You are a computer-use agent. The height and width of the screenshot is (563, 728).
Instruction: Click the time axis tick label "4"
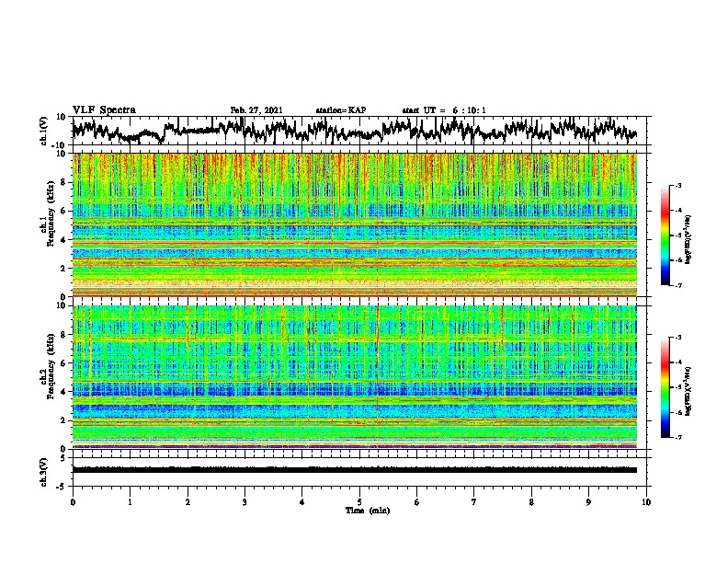coord(302,502)
